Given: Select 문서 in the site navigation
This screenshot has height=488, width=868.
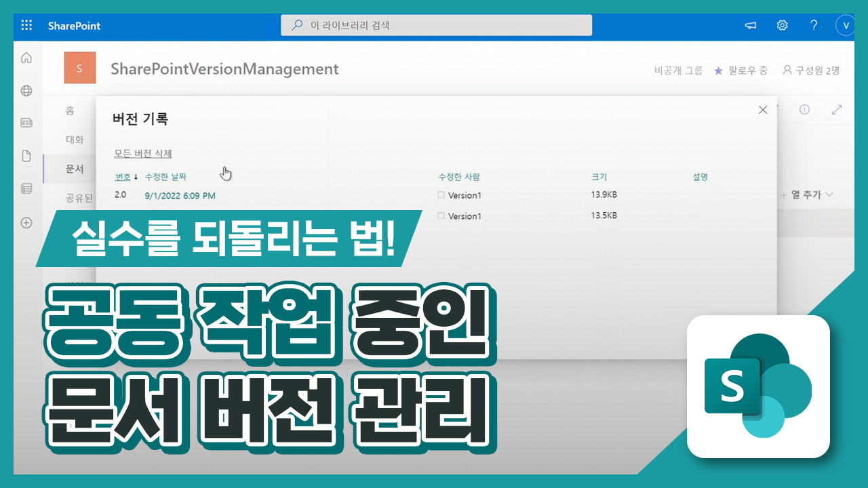Looking at the screenshot, I should (x=75, y=169).
